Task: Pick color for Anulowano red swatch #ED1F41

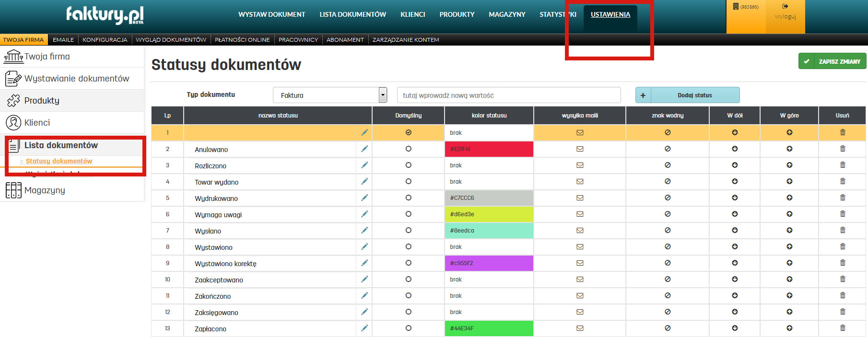Action: (489, 149)
